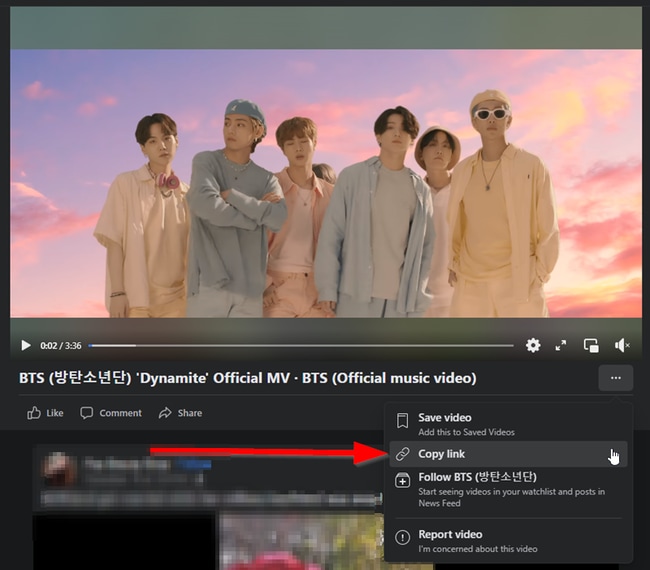Click the Comment button

(x=111, y=413)
